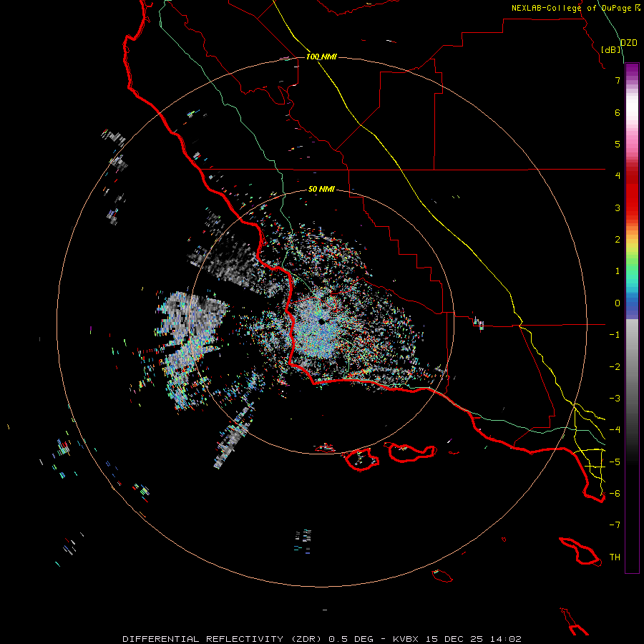The image size is (644, 644).
Task: Click the -7 tick label on color scale
Action: coord(615,525)
